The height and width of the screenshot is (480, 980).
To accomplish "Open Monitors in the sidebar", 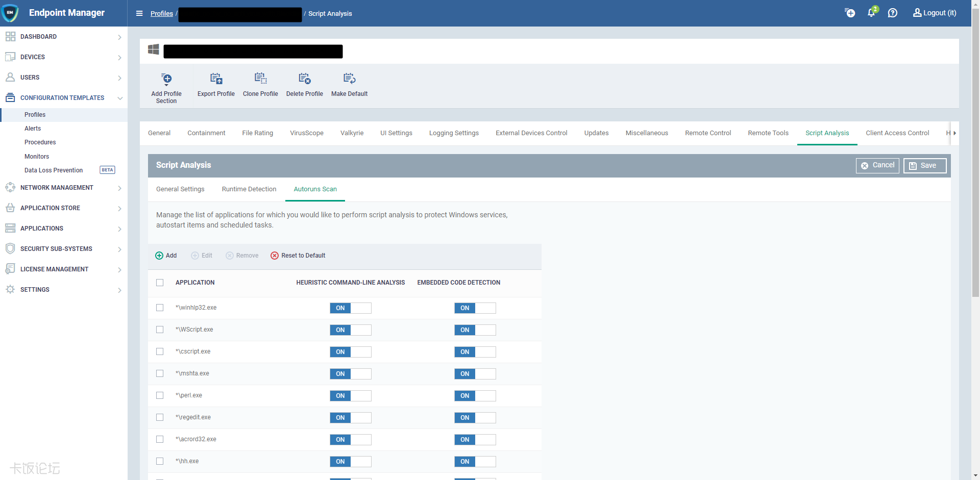I will click(x=37, y=157).
